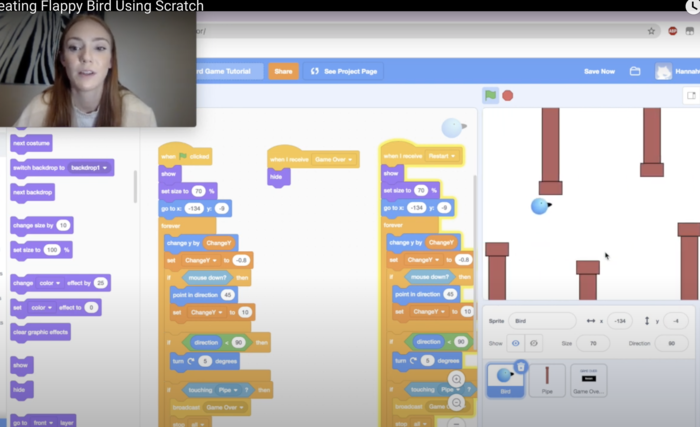This screenshot has height=427, width=700.
Task: Open Game Over dropdown in left broadcast block
Action: click(225, 407)
